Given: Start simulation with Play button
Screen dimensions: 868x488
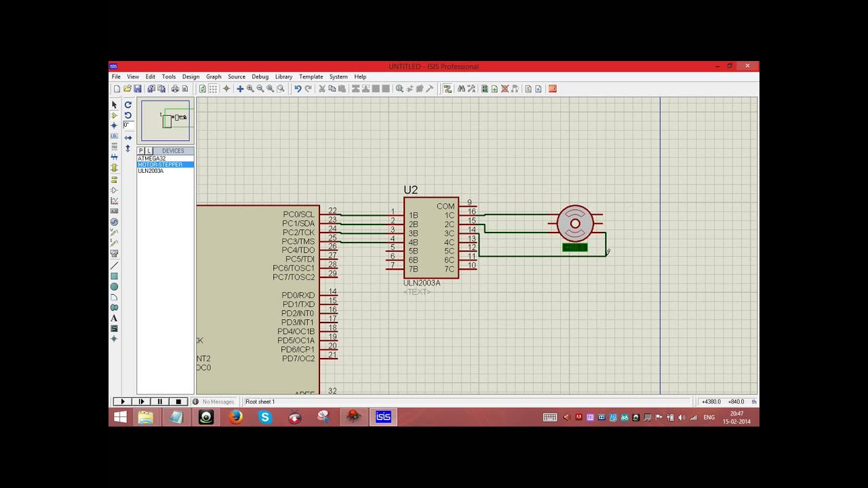Looking at the screenshot, I should coord(122,402).
